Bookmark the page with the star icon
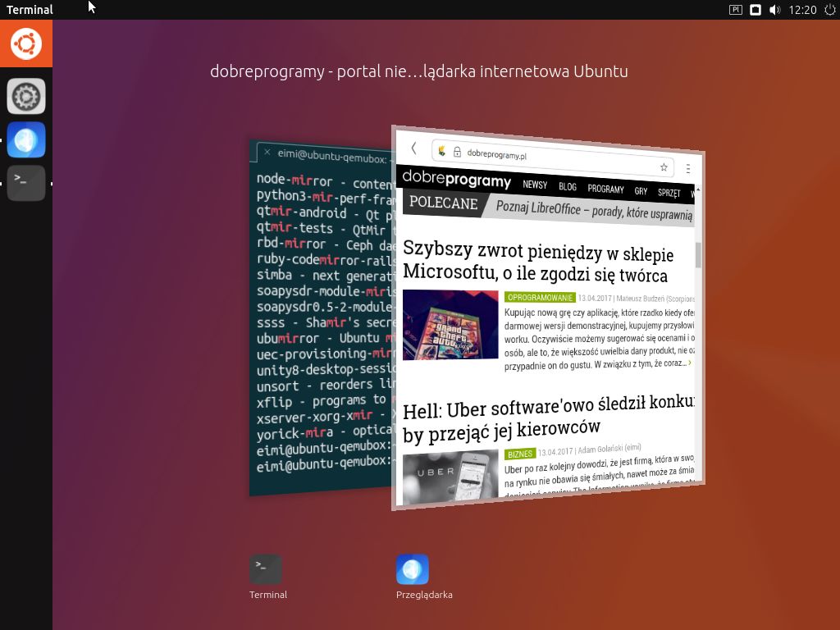This screenshot has height=630, width=840. click(x=664, y=167)
